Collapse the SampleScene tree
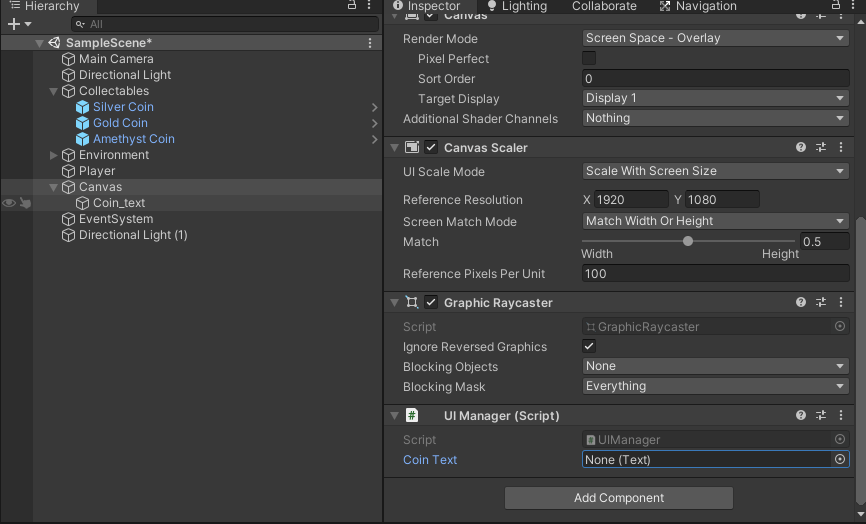 pyautogui.click(x=39, y=43)
